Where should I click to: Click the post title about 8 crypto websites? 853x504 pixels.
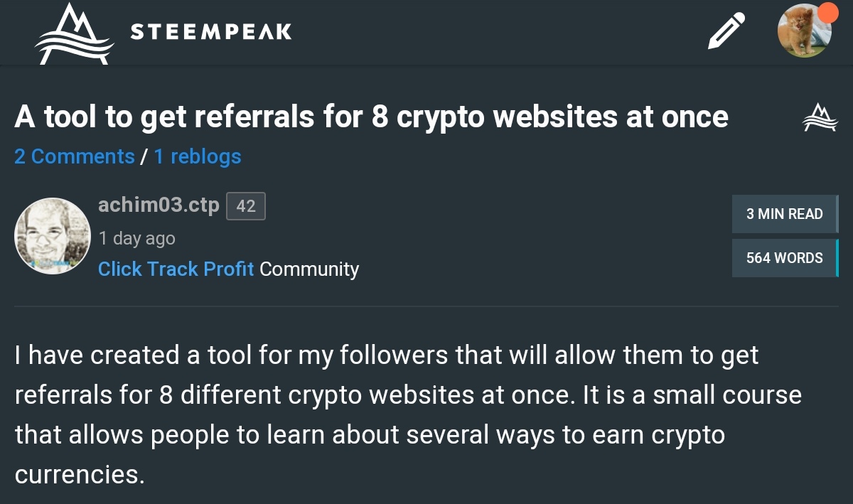(x=371, y=117)
